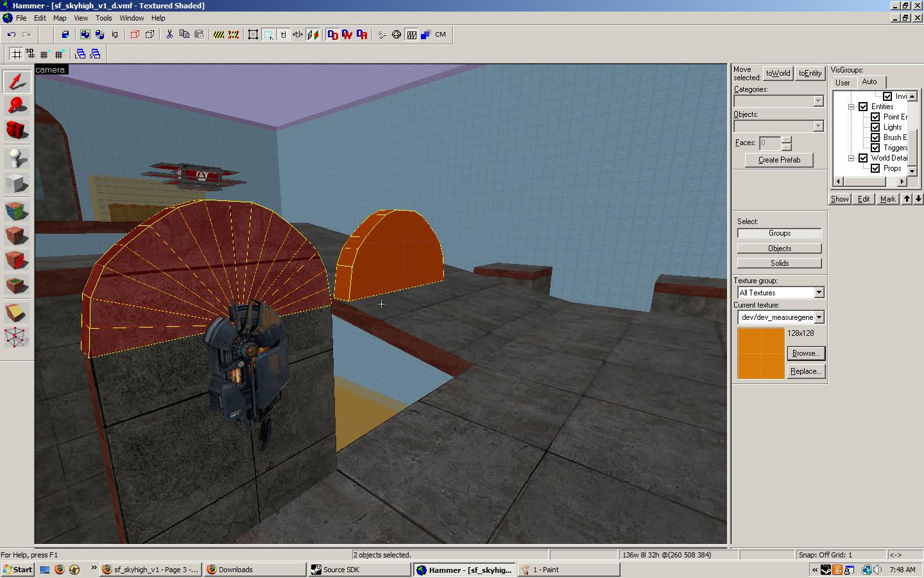Click the Create Prefab button
924x578 pixels.
(779, 160)
